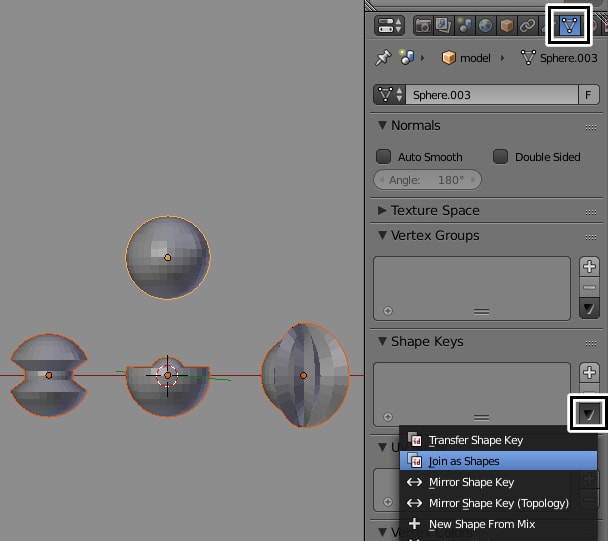Enable the Double Sided checkbox
Image resolution: width=608 pixels, height=541 pixels.
tap(500, 157)
